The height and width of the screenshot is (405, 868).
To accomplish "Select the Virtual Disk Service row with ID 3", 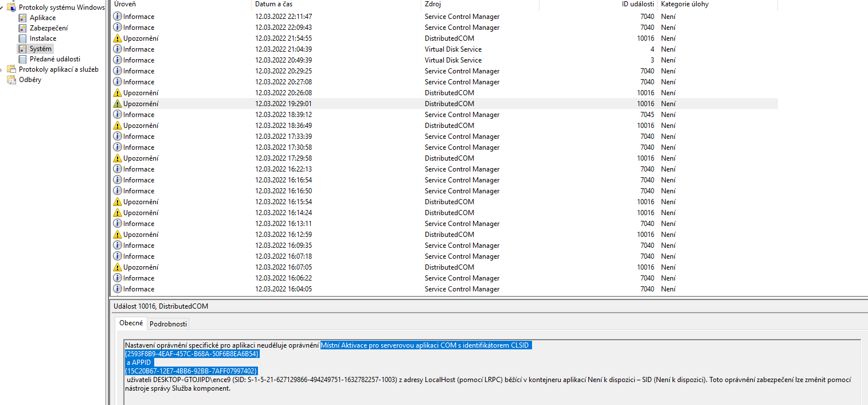I will coord(444,60).
